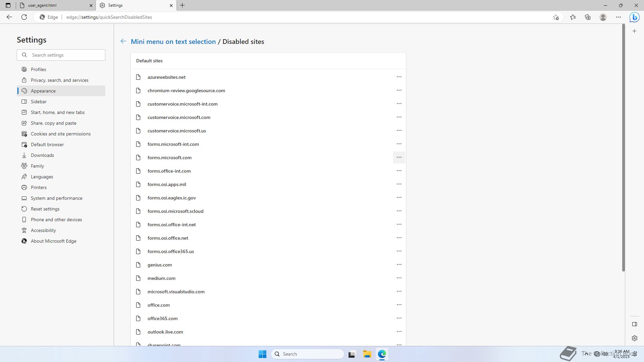
Task: Open Family settings section
Action: pos(61,166)
